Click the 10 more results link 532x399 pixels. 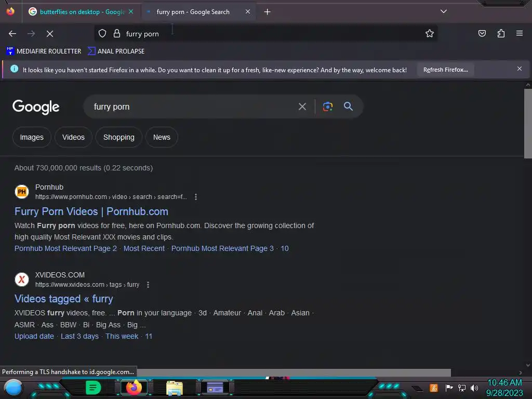point(285,248)
